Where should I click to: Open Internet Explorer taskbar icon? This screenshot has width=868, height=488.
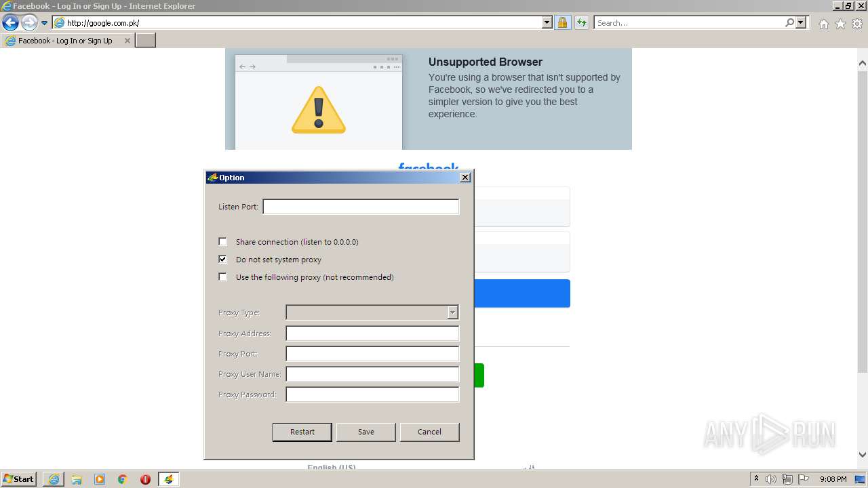[54, 479]
